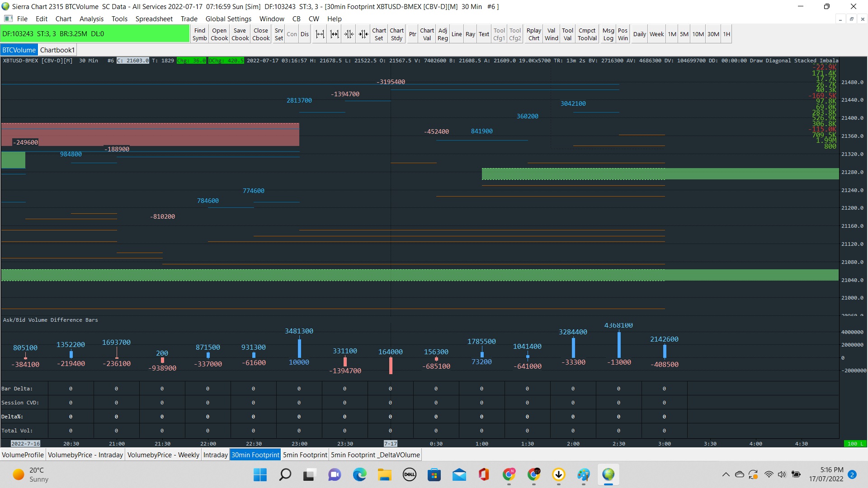Toggle the Chart Val tool
The image size is (868, 488).
point(427,34)
